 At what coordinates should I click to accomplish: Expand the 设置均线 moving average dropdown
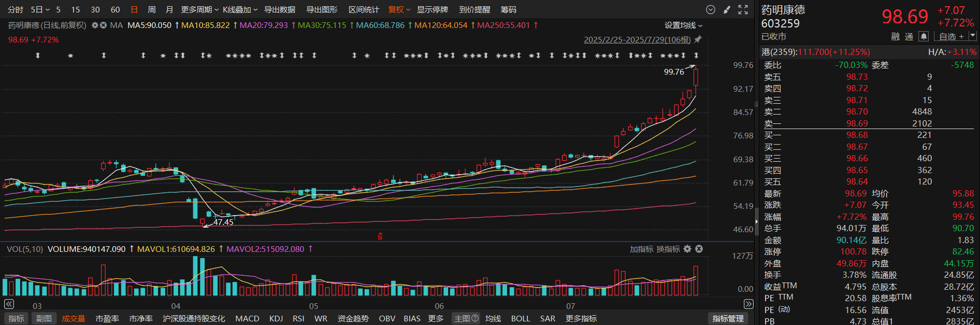point(683,25)
